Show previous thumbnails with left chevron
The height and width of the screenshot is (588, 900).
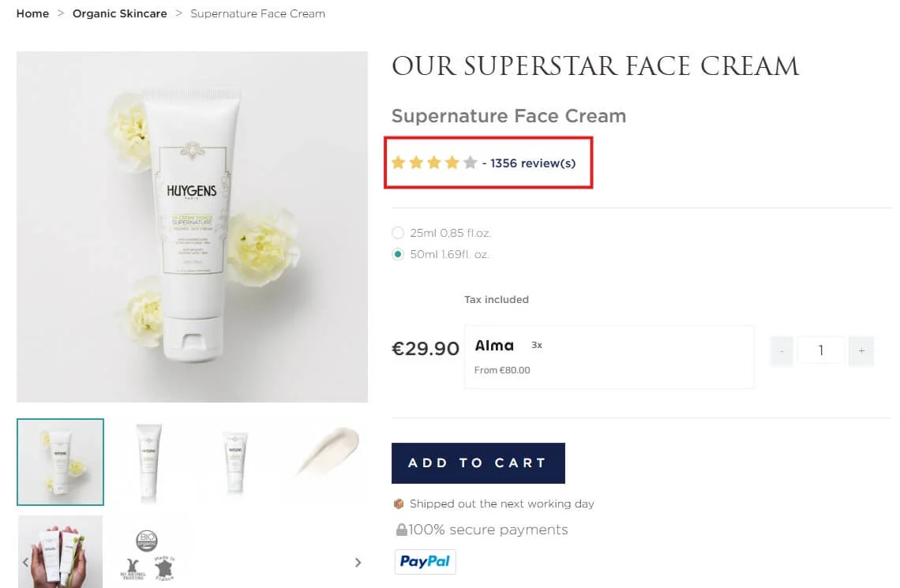[x=26, y=562]
